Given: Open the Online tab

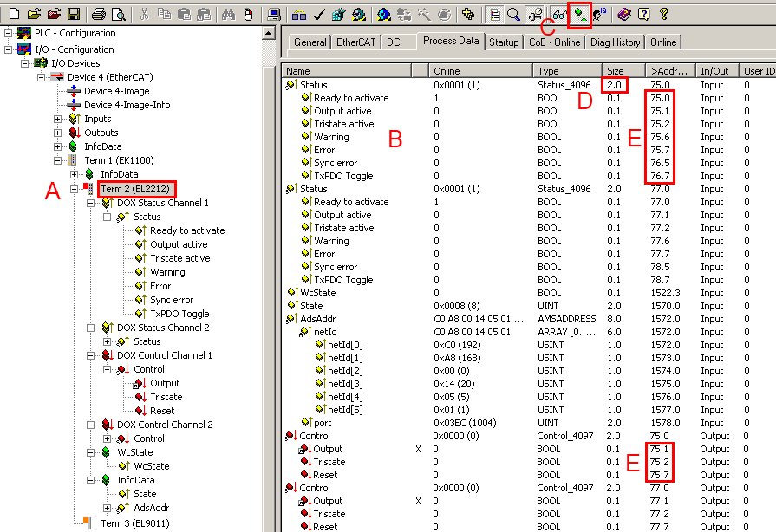Looking at the screenshot, I should pos(663,42).
